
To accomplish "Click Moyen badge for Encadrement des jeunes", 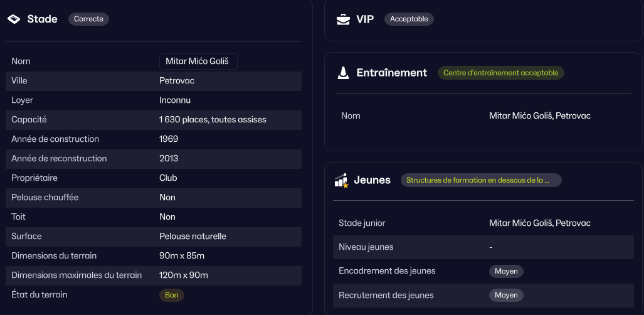I will [506, 271].
